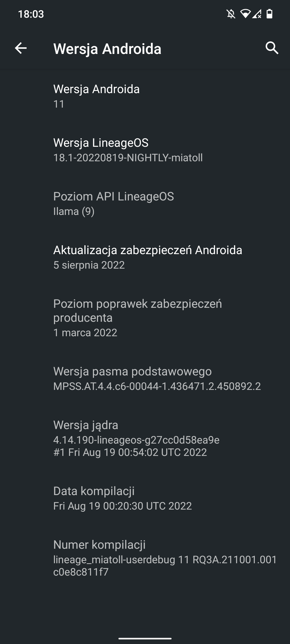Tap Wersja pasma podstawowego item
The width and height of the screenshot is (290, 644).
(x=145, y=378)
